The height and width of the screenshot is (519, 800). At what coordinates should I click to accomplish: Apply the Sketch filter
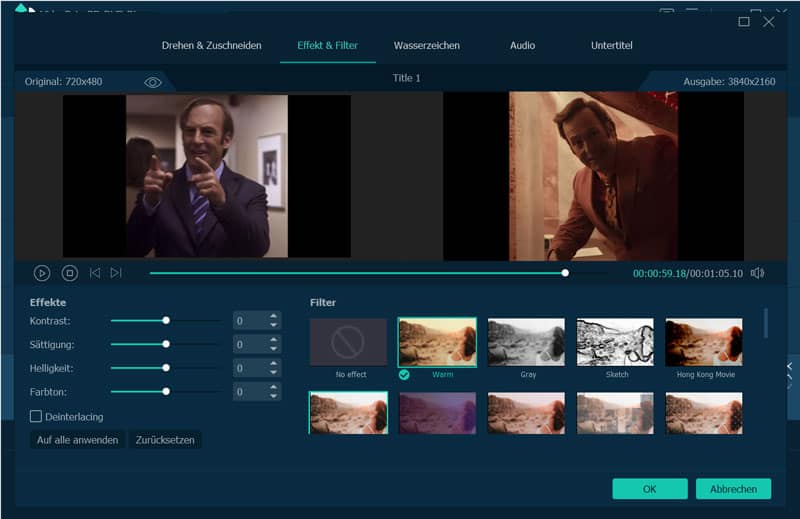615,342
